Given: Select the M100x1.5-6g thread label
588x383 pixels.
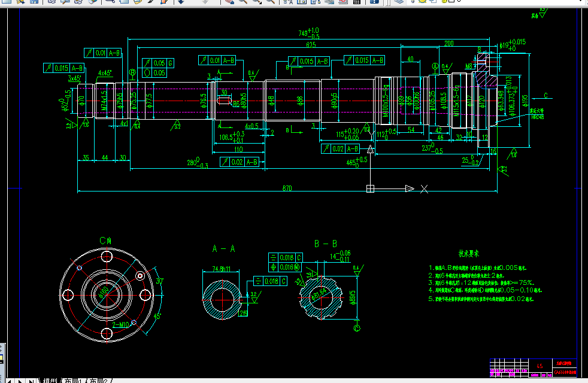Looking at the screenshot, I should (386, 101).
